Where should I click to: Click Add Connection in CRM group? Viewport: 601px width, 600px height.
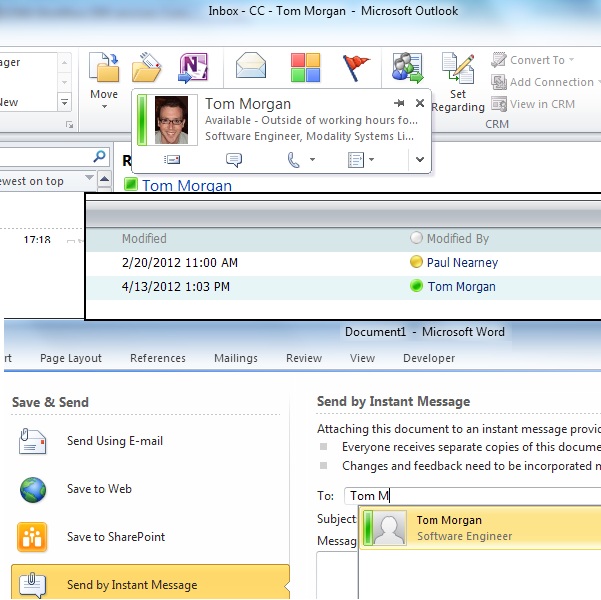[x=544, y=82]
